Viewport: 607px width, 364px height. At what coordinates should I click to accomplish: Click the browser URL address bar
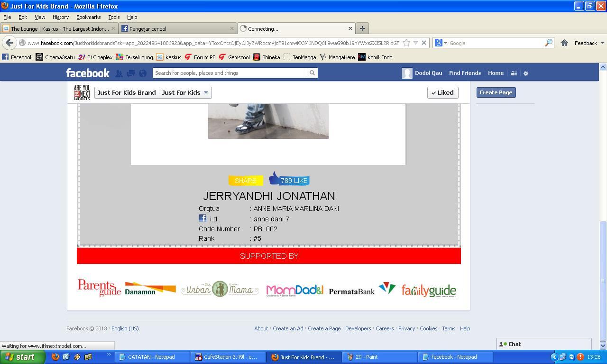213,43
